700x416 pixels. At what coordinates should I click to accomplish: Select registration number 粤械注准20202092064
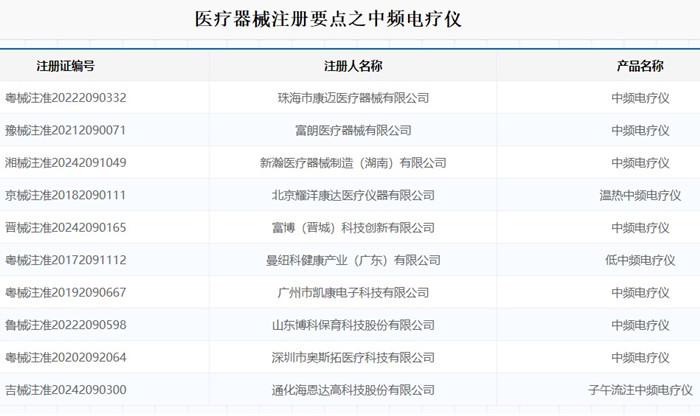[x=66, y=357]
